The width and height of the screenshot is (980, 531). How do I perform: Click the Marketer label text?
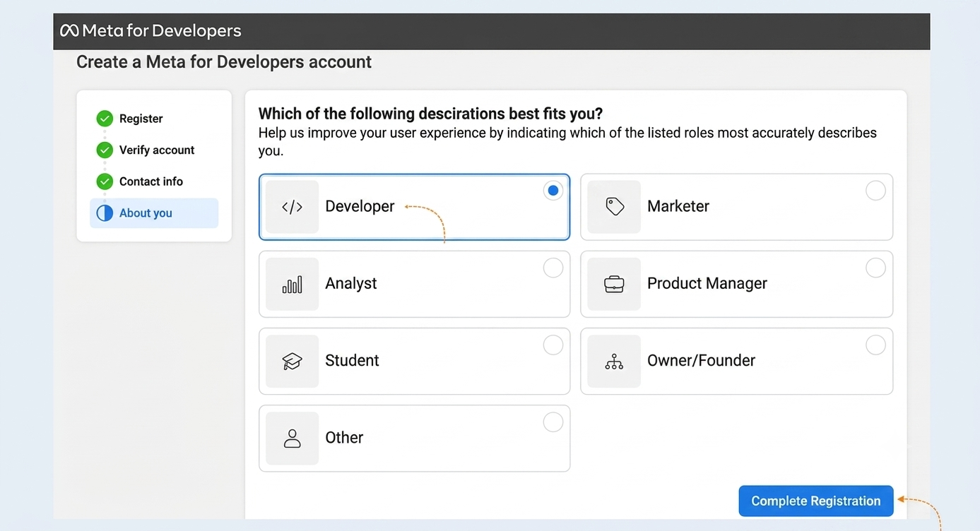[x=678, y=206]
